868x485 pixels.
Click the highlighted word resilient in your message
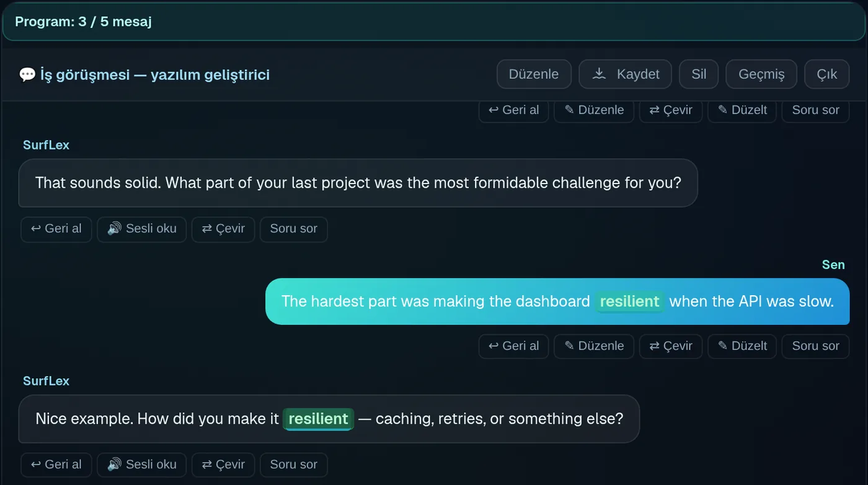pyautogui.click(x=629, y=301)
